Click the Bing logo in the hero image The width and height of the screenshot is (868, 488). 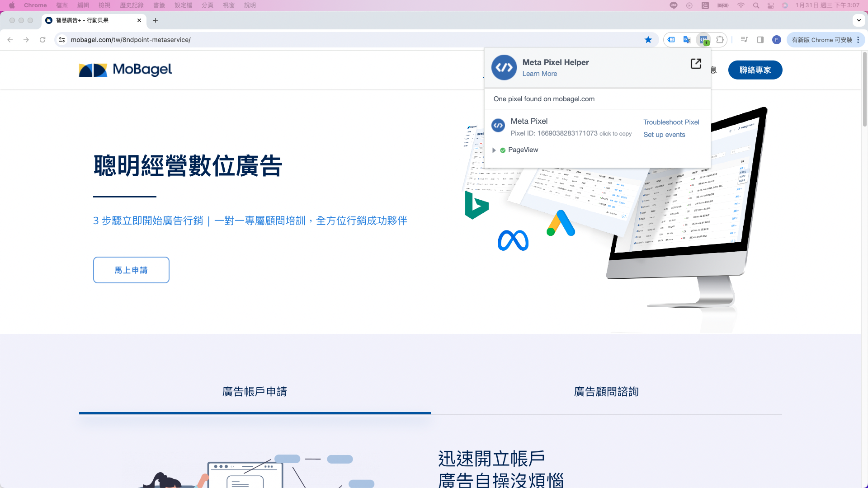[x=476, y=205]
